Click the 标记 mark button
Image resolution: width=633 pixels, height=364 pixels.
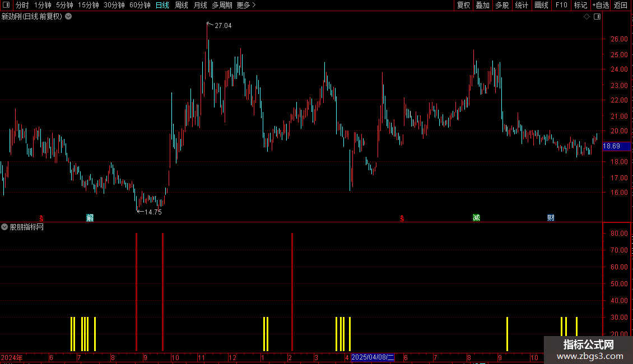[580, 5]
